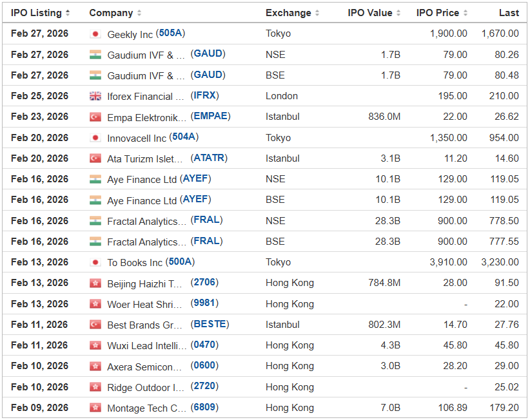This screenshot has width=530, height=420.
Task: Open ticker link 0470 for Wuxi Lead
Action: pyautogui.click(x=204, y=345)
